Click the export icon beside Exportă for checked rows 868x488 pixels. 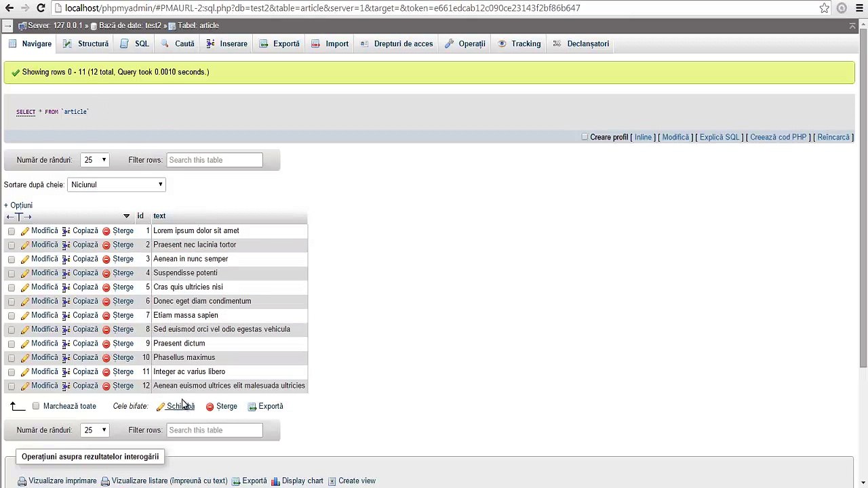tap(252, 407)
